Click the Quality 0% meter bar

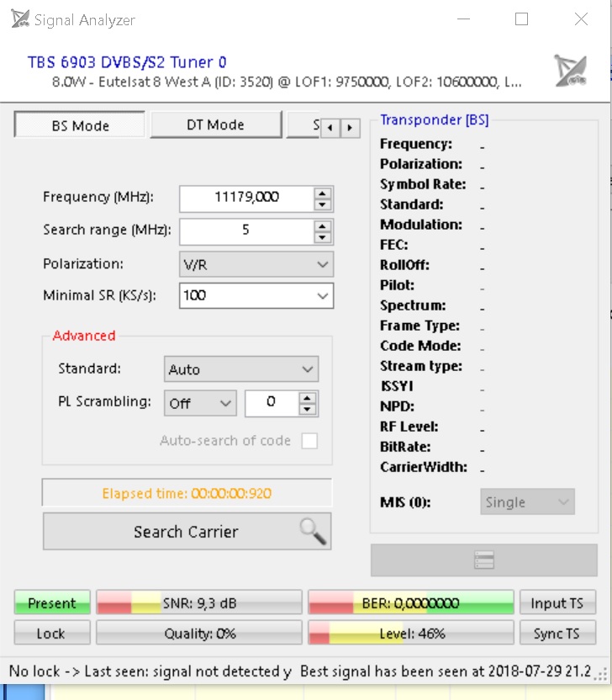199,633
